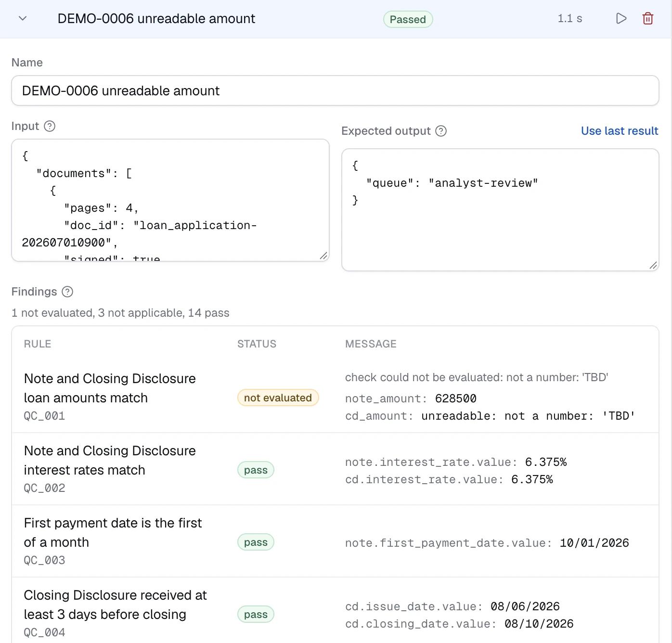Image resolution: width=672 pixels, height=643 pixels.
Task: Click the Passed status badge
Action: (408, 19)
